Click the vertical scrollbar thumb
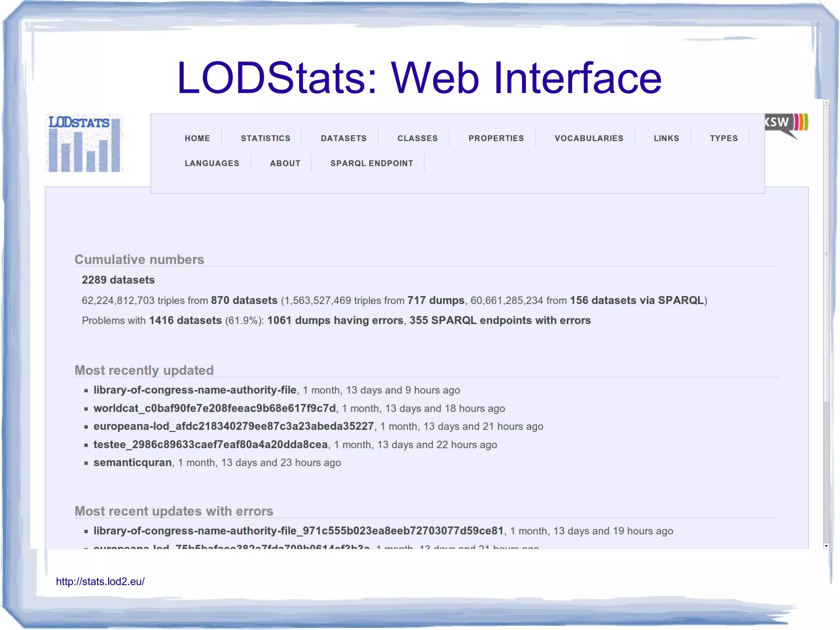The width and height of the screenshot is (840, 630). click(826, 254)
